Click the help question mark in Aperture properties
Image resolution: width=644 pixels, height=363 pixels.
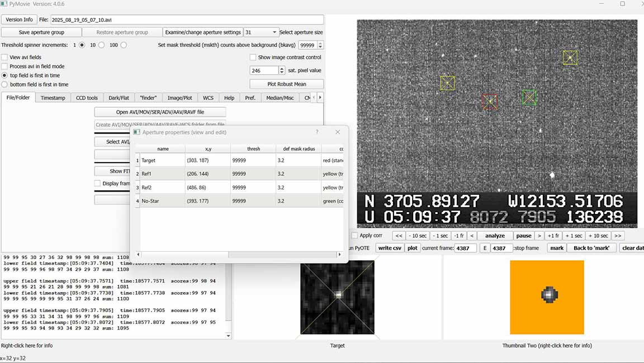click(317, 132)
